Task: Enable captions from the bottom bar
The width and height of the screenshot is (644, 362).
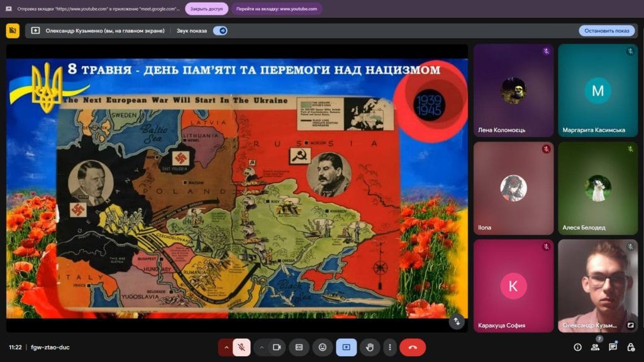Action: tap(299, 347)
